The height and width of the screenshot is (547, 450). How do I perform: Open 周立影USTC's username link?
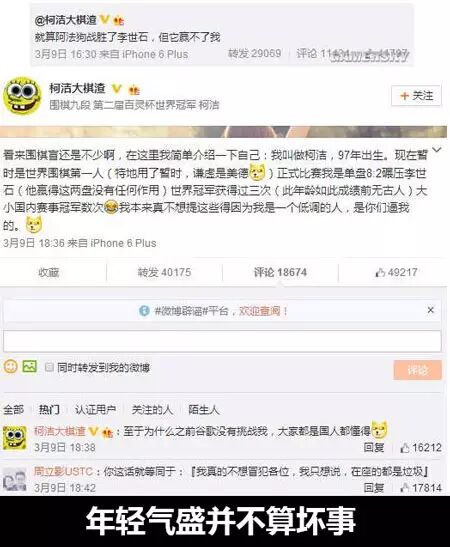click(x=63, y=472)
